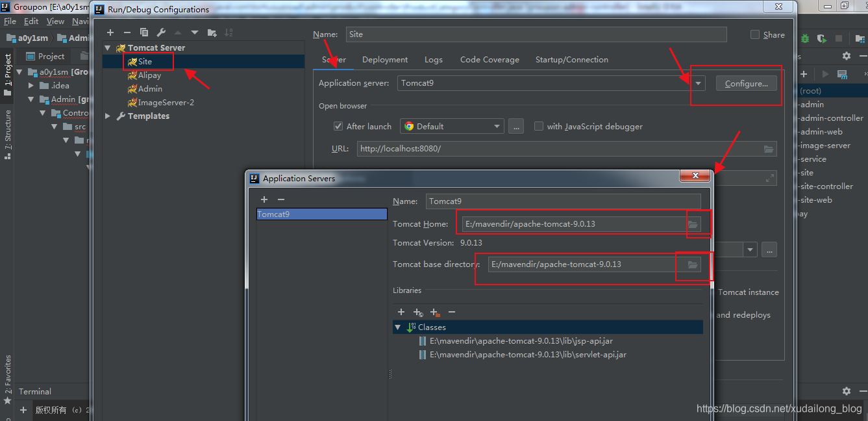The height and width of the screenshot is (421, 868).
Task: Open the Code Coverage tab
Action: [x=490, y=60]
